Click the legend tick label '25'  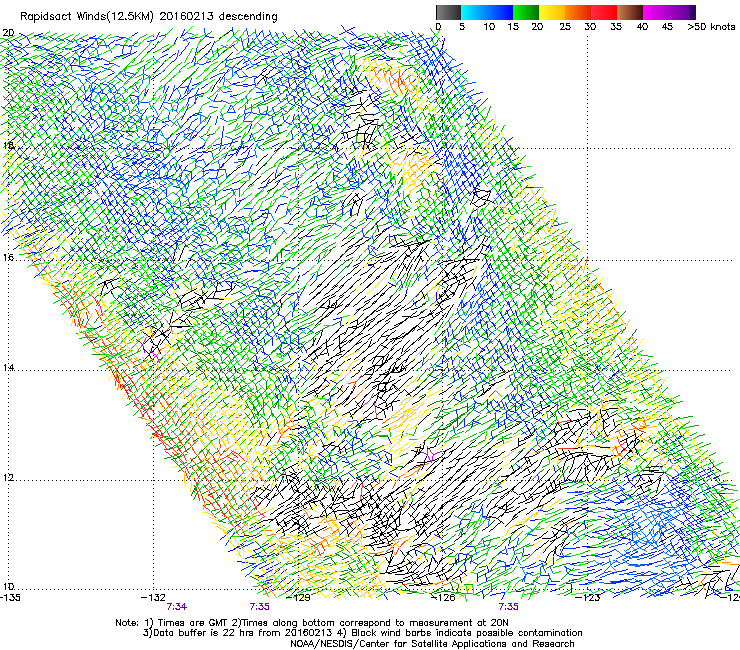(x=565, y=27)
